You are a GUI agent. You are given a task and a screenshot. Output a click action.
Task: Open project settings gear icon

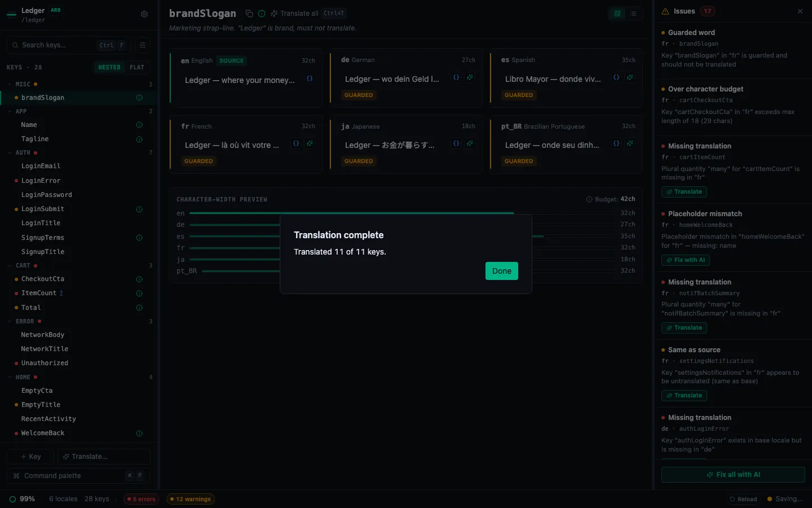[144, 14]
